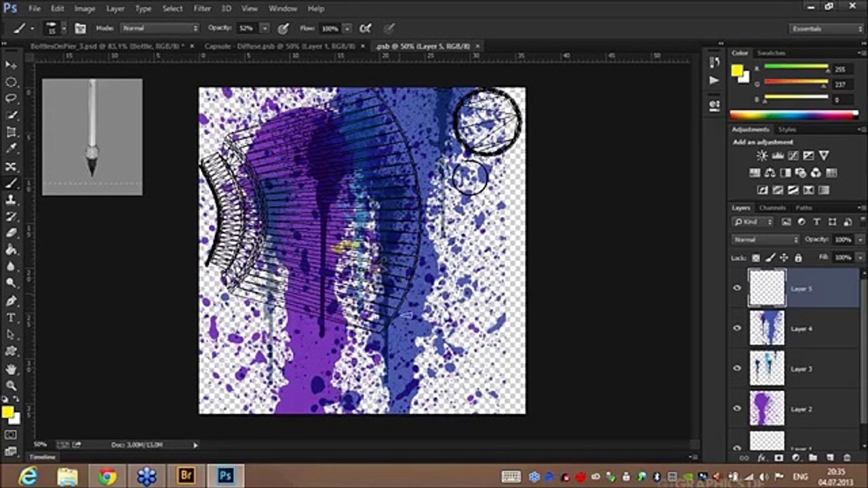Open the Essentials workspace dropdown
Screen dimensions: 868x488
point(827,28)
